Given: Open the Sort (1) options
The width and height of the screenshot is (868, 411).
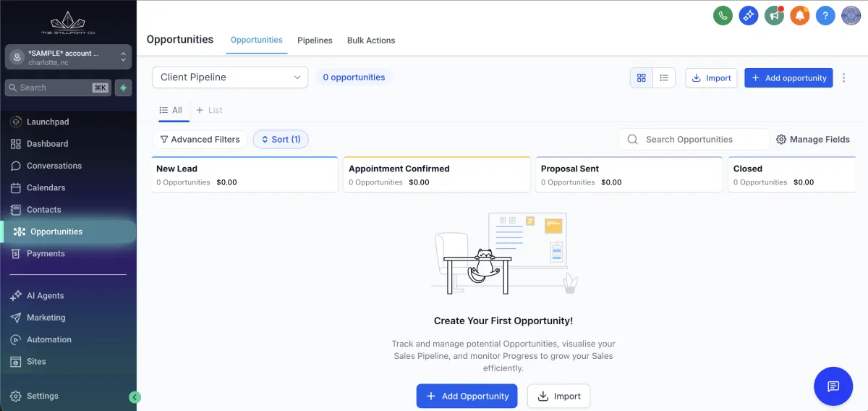Looking at the screenshot, I should [x=281, y=139].
